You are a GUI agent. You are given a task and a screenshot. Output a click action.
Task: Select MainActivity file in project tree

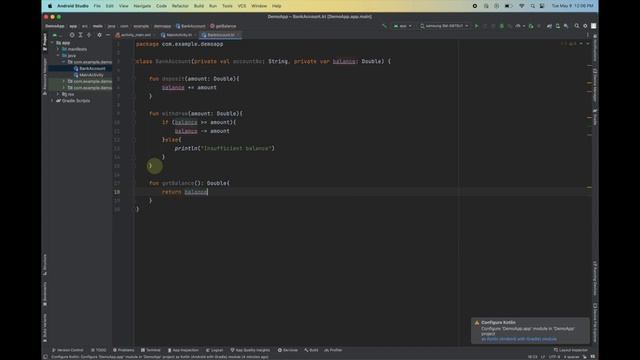[x=89, y=75]
